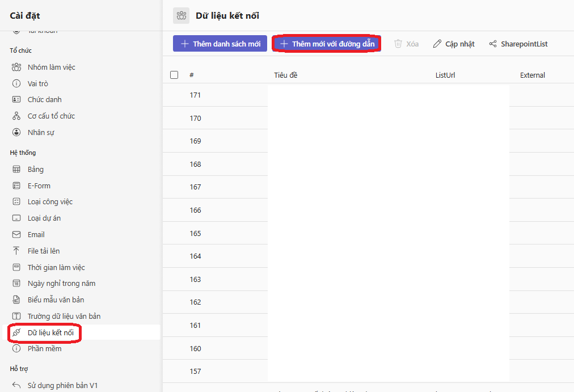Select row number 171 in the table
This screenshot has height=392, width=574.
pos(195,95)
